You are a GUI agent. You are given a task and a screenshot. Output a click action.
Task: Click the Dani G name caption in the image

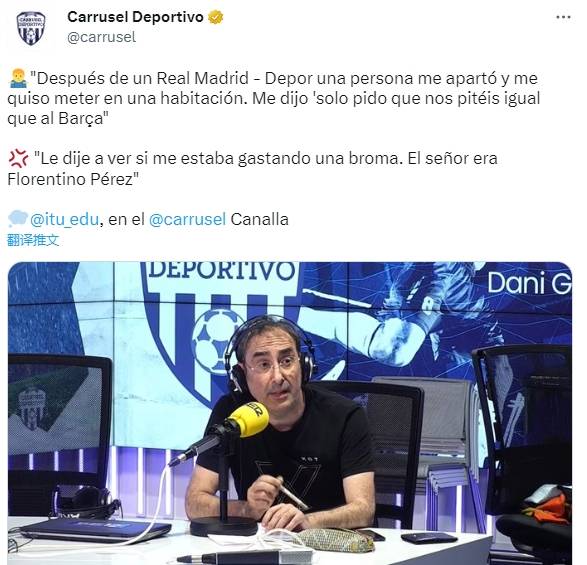coord(529,283)
